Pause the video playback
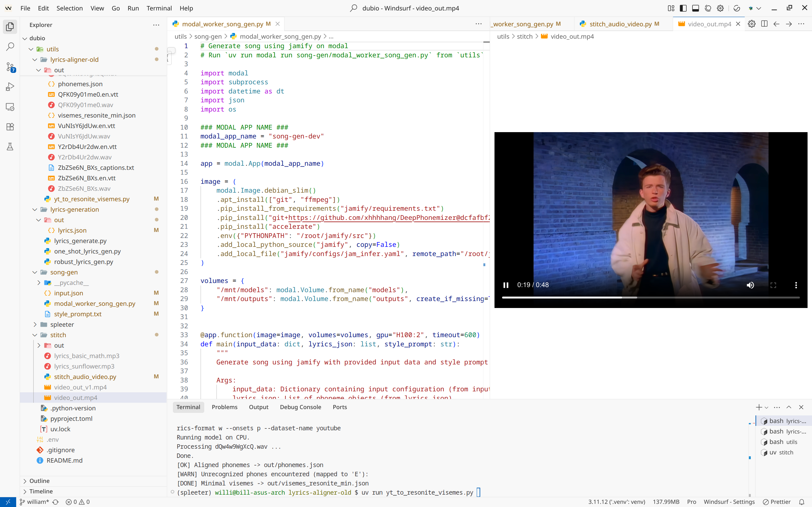Screen dimensions: 812x507 point(506,285)
